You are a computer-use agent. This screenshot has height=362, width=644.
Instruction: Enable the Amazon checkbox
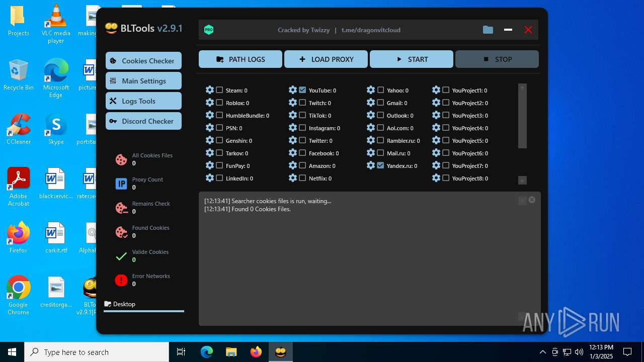[x=302, y=165]
